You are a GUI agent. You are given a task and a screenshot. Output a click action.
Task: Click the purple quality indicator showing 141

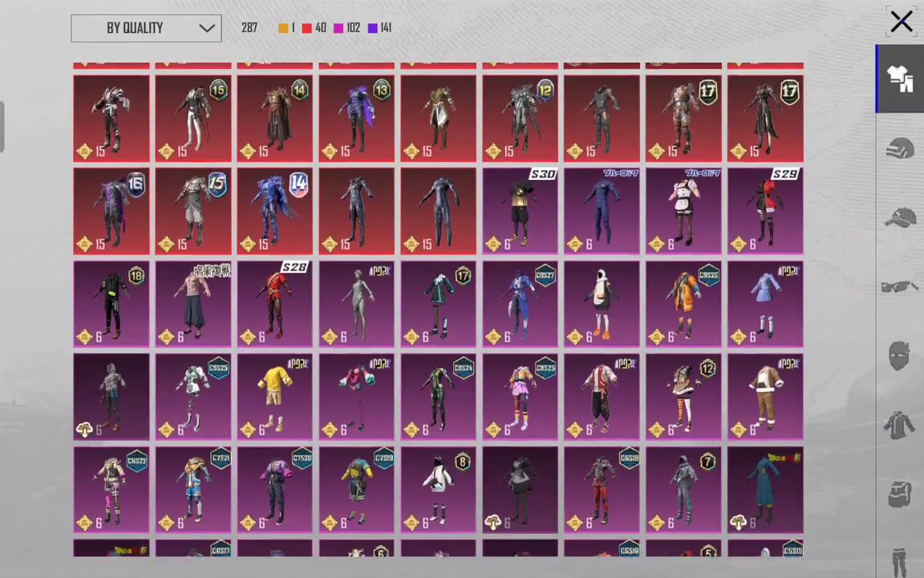[x=380, y=28]
